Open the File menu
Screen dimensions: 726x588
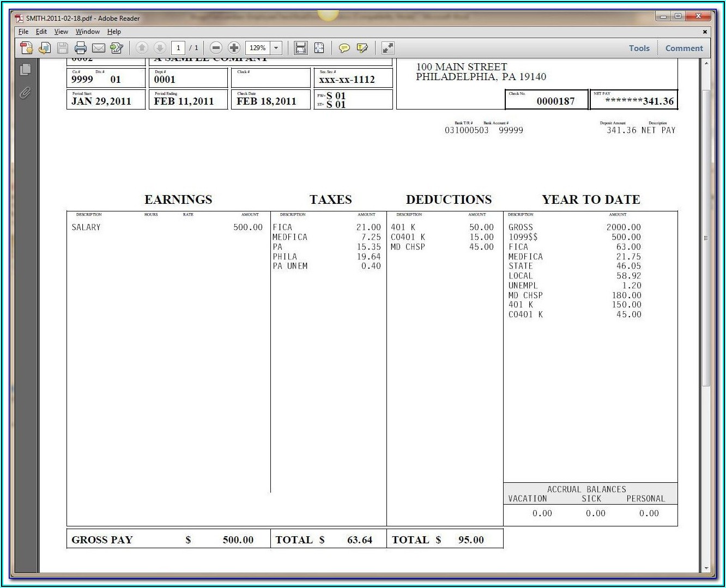click(23, 32)
